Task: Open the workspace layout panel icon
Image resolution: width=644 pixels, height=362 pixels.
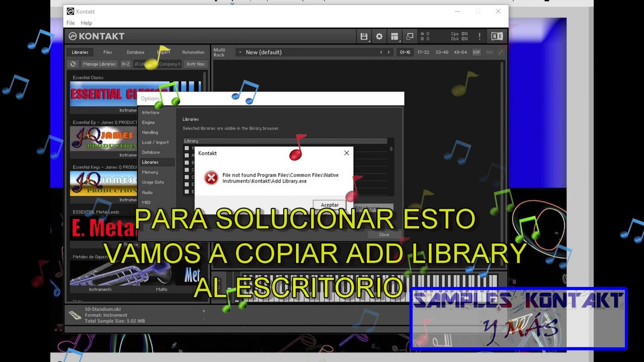Action: (394, 36)
